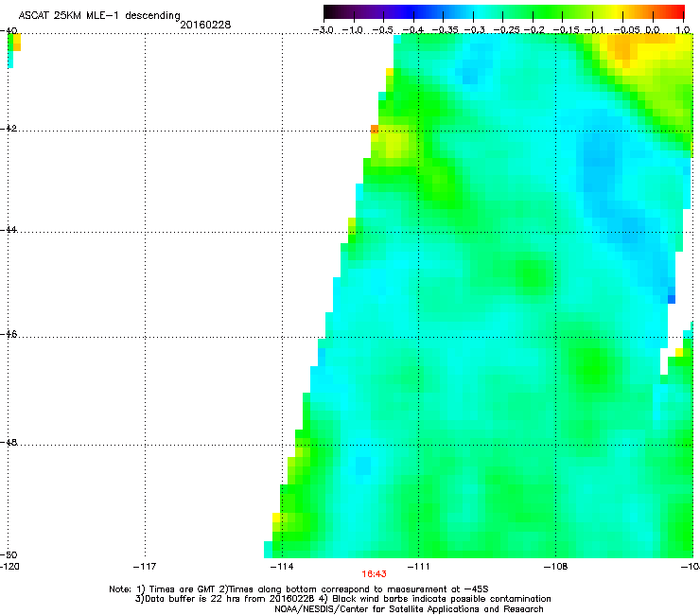Click the red '18:43' swath time label
Viewport: 700px width, 615px height.
coord(374,574)
